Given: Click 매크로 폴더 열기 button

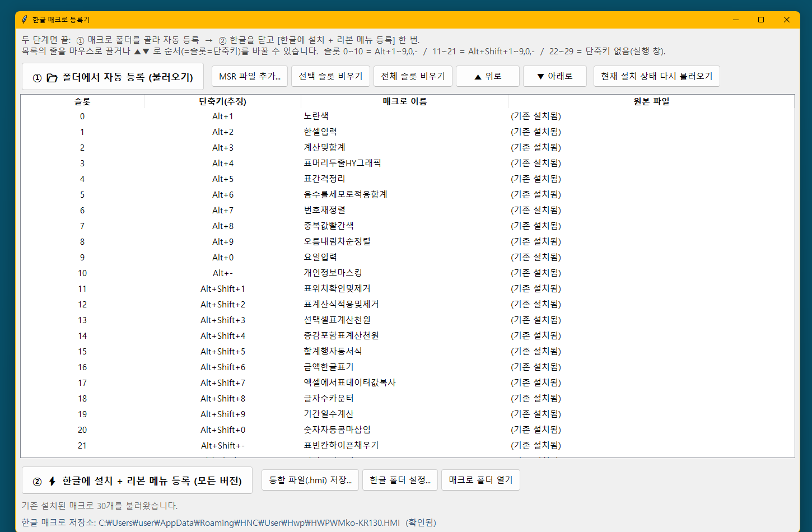Looking at the screenshot, I should 480,480.
